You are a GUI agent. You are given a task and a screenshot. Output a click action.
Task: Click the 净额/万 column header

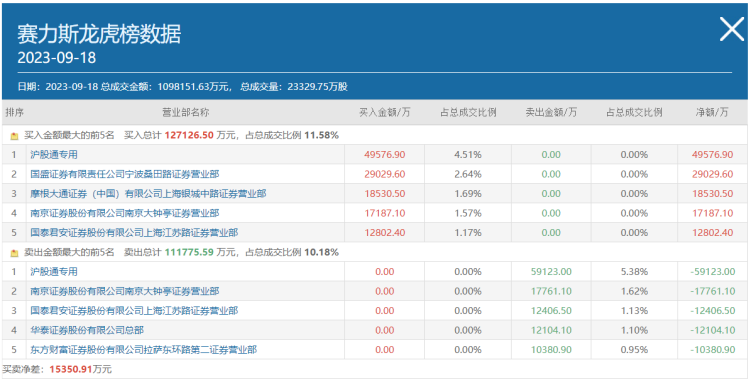(712, 113)
